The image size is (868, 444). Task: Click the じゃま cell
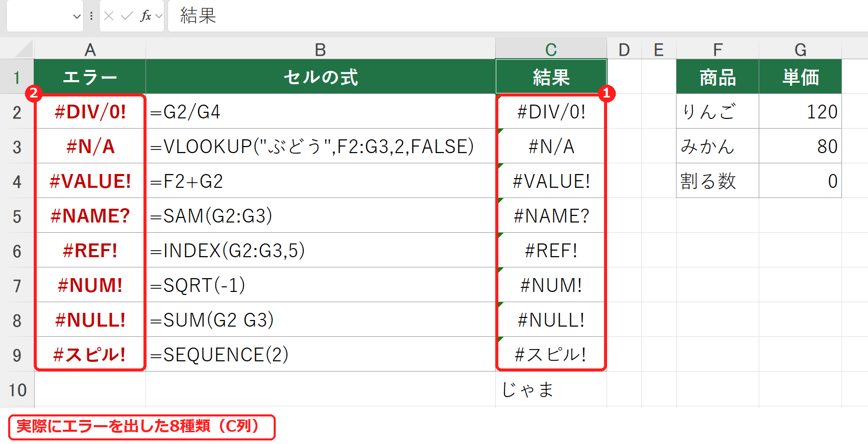551,389
